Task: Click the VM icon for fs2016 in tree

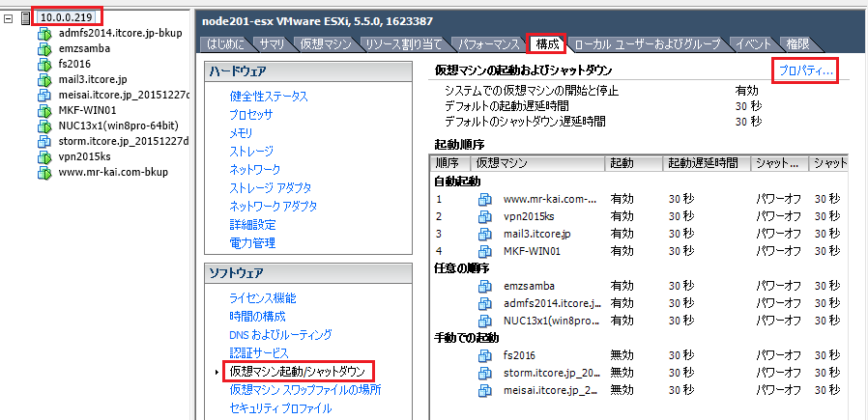Action: [43, 65]
